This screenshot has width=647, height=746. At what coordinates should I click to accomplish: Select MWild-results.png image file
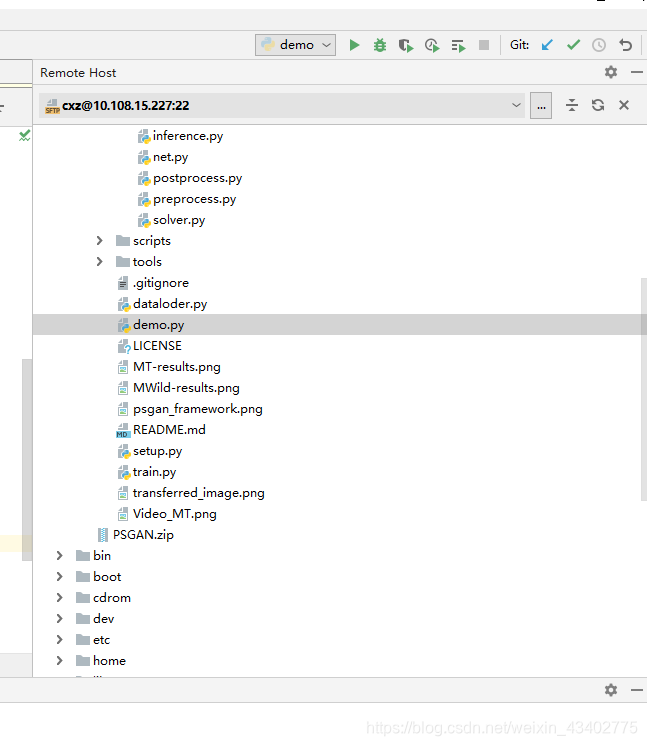(178, 388)
